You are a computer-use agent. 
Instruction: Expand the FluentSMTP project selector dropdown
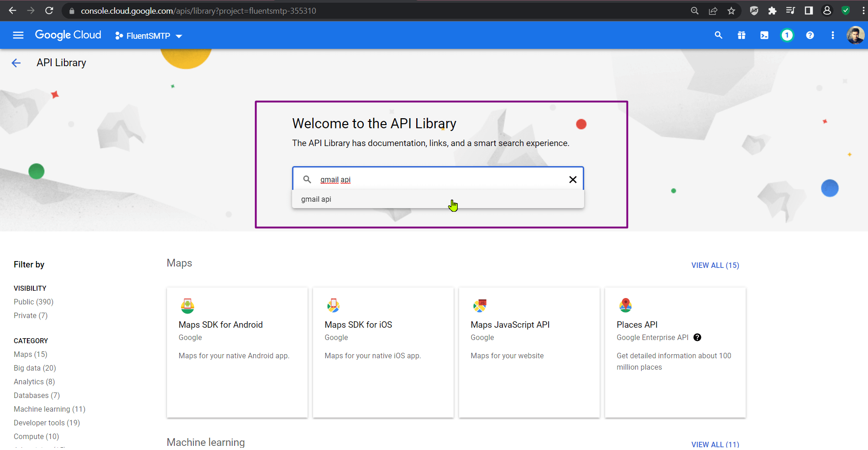point(149,36)
